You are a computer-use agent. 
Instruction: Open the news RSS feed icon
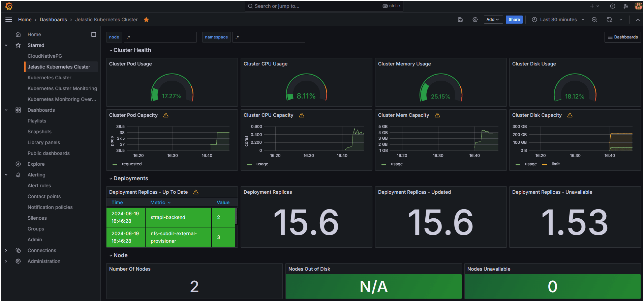626,6
